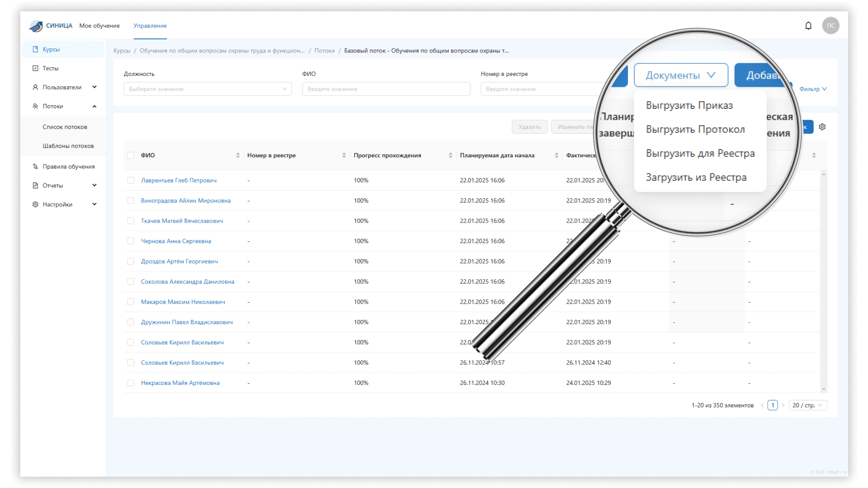Check the row for Чернова Анна Сергеевна
Screen dimensions: 868x488
coord(131,241)
